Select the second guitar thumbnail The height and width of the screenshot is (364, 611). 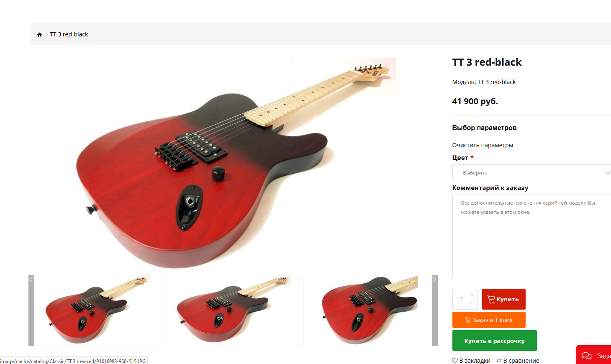coord(233,310)
